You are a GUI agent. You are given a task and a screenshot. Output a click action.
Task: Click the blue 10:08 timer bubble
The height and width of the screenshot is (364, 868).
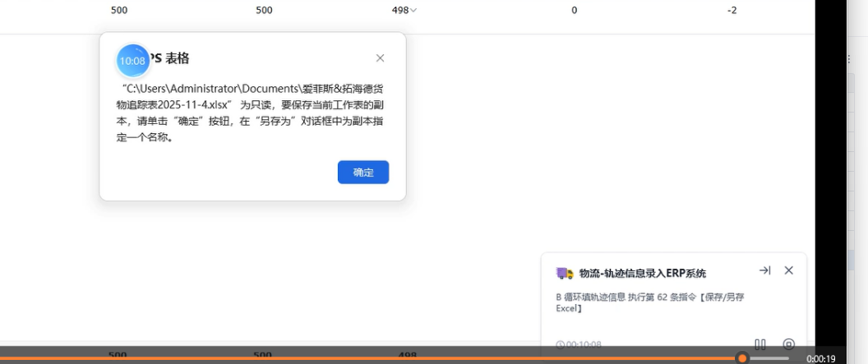point(133,61)
